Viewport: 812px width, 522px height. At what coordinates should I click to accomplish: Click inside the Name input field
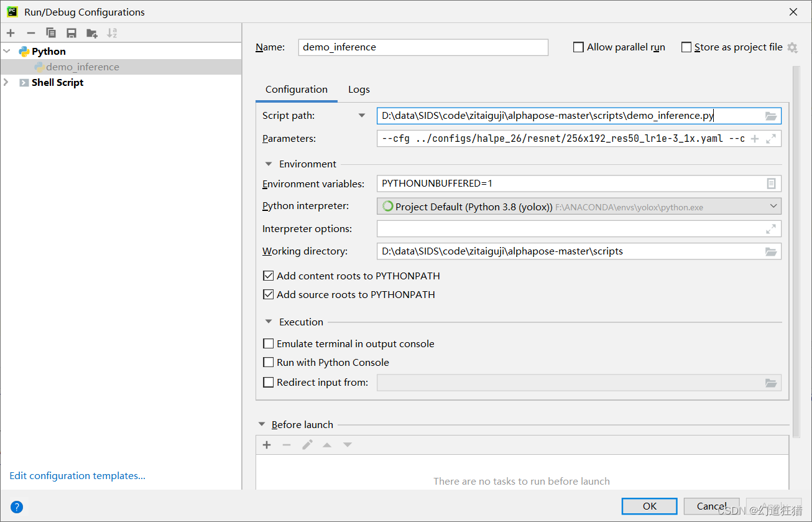(423, 47)
